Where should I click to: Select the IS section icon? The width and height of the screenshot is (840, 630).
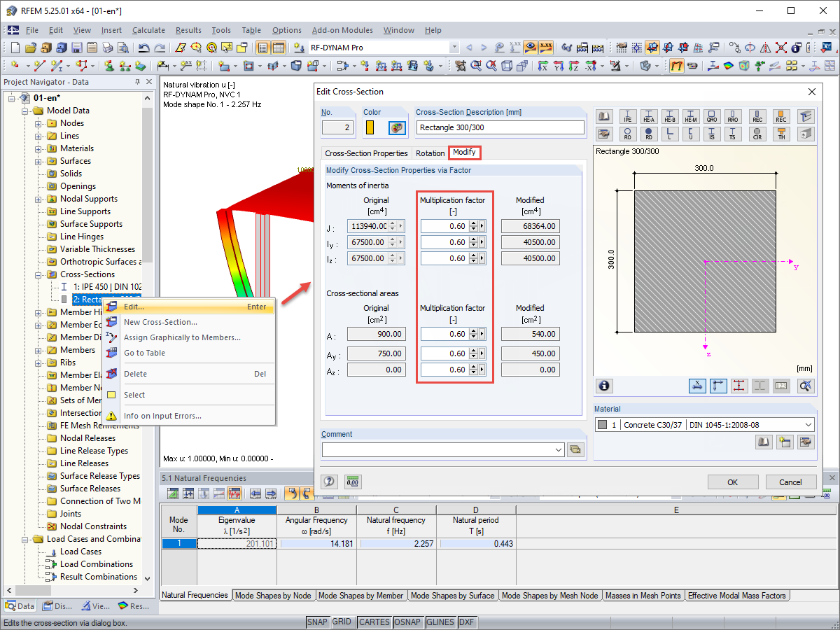point(713,134)
